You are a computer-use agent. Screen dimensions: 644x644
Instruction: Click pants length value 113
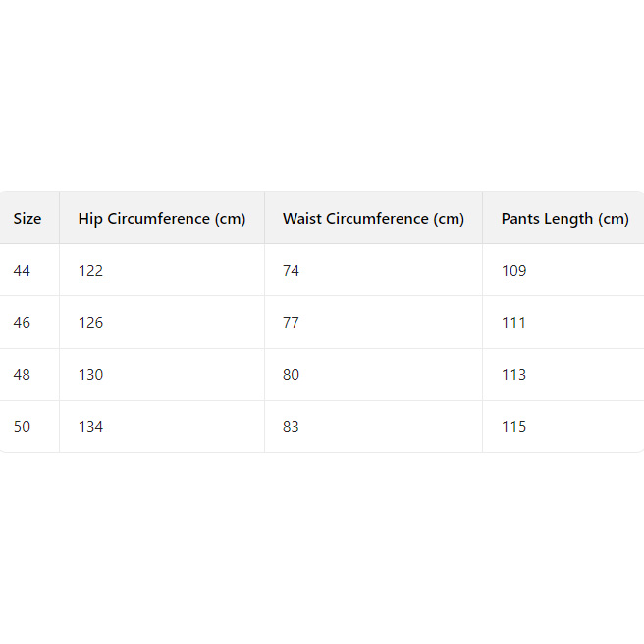(x=513, y=375)
